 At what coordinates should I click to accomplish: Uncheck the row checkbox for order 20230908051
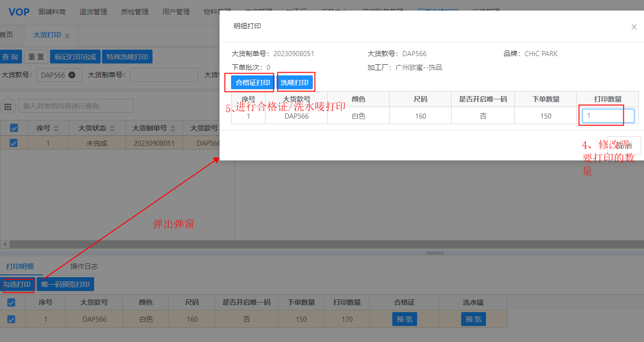[14, 143]
